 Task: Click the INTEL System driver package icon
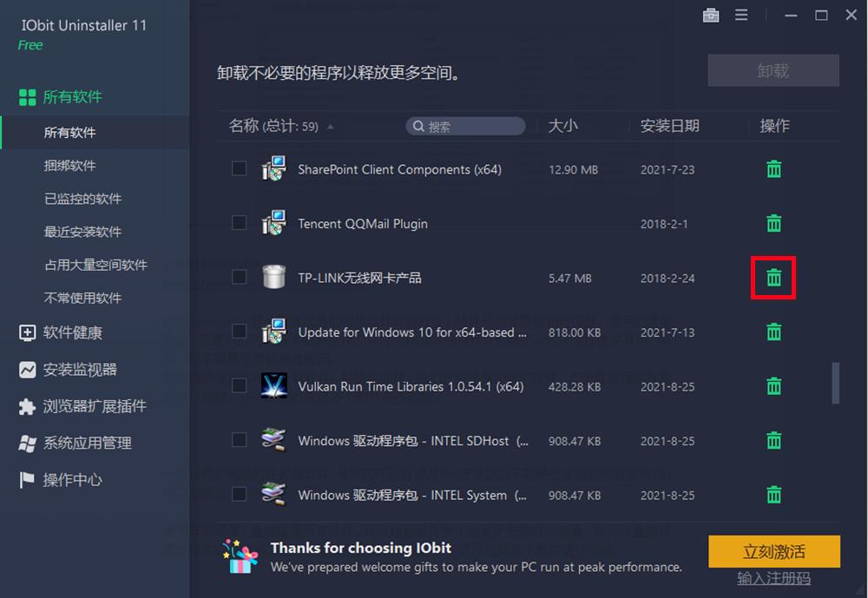274,494
